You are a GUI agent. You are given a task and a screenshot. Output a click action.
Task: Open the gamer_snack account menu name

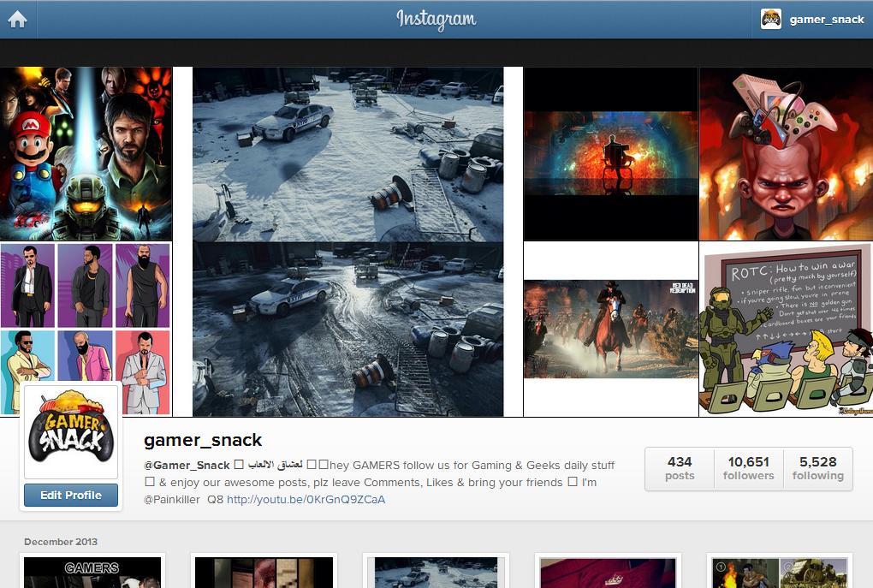tap(827, 20)
